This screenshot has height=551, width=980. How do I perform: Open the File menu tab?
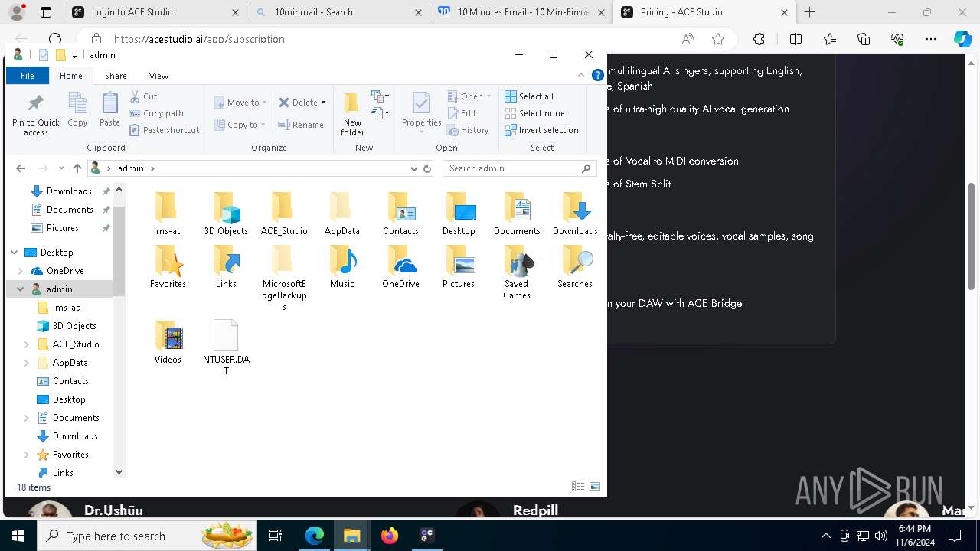28,76
